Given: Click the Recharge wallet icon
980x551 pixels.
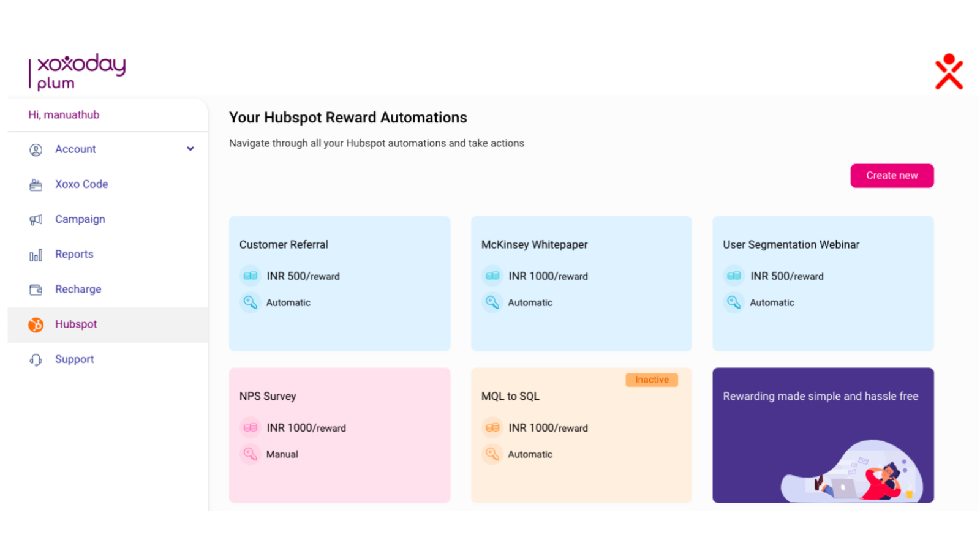Looking at the screenshot, I should [36, 290].
